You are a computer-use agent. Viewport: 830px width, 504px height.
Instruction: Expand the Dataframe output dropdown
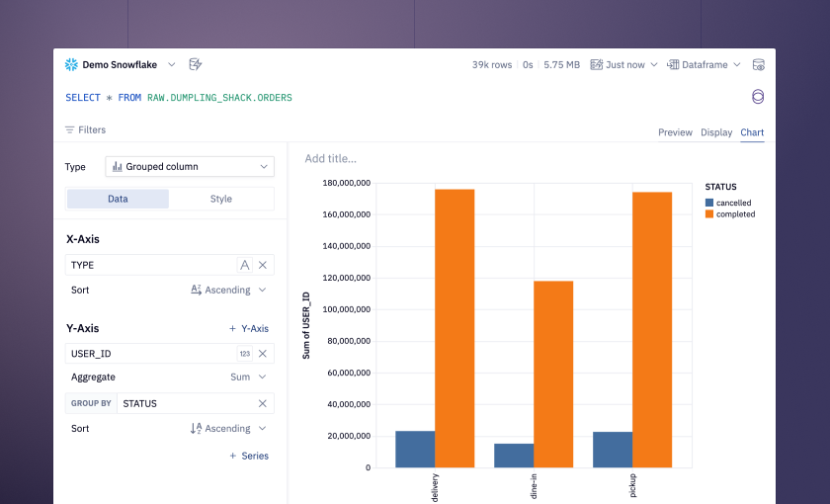tap(704, 64)
